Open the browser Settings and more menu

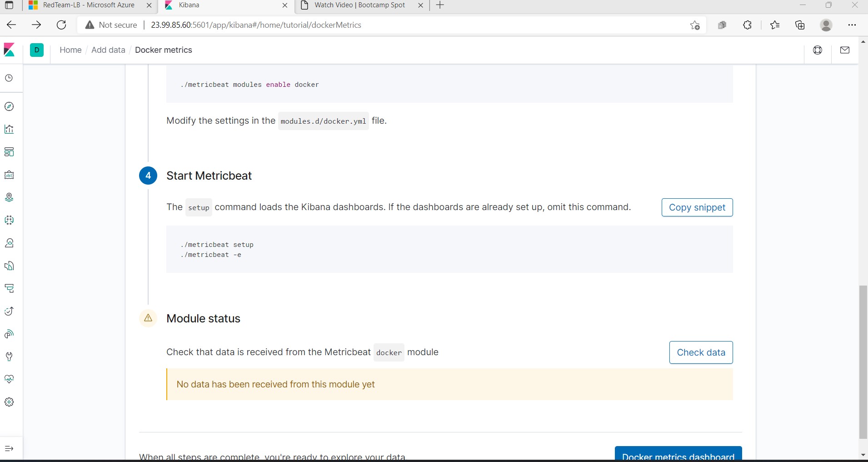click(853, 25)
